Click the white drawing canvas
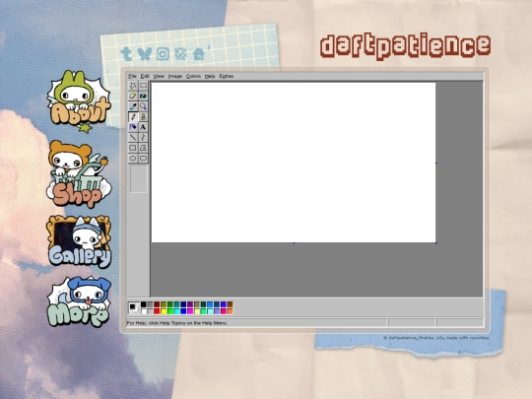 [x=294, y=163]
